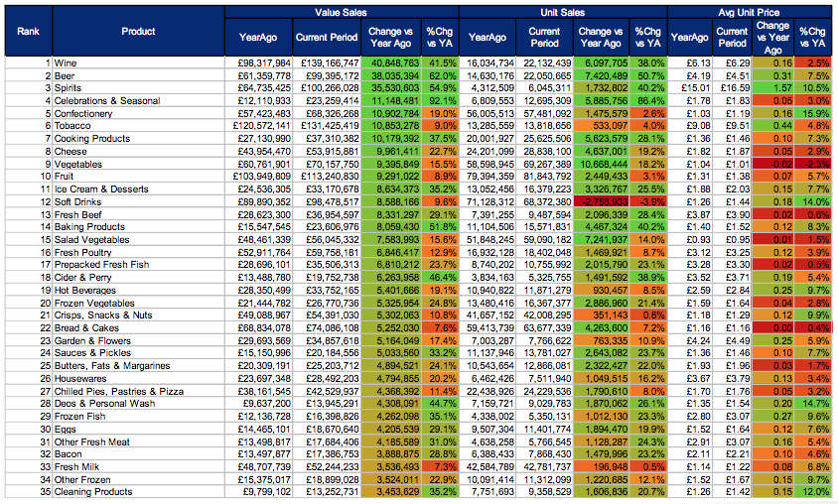Select the Celebrations & Seasonal cell
Image resolution: width=838 pixels, height=504 pixels.
coord(138,101)
